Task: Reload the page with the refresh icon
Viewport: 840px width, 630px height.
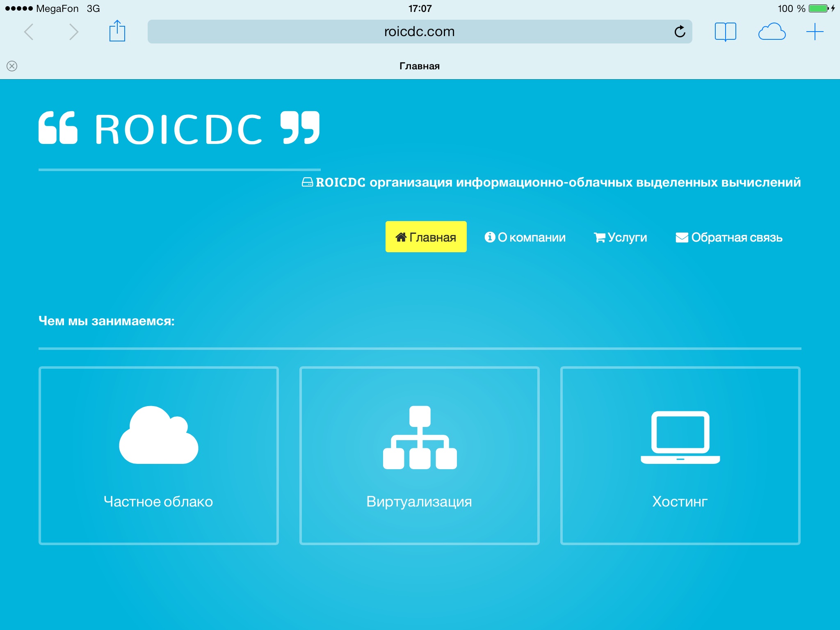Action: coord(680,31)
